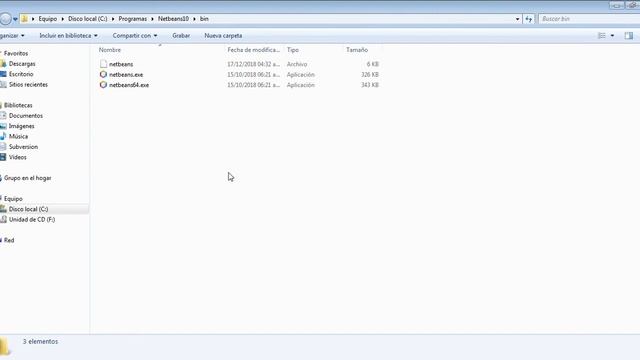Image resolution: width=640 pixels, height=360 pixels.
Task: Click Programas in the breadcrumb
Action: 133,19
